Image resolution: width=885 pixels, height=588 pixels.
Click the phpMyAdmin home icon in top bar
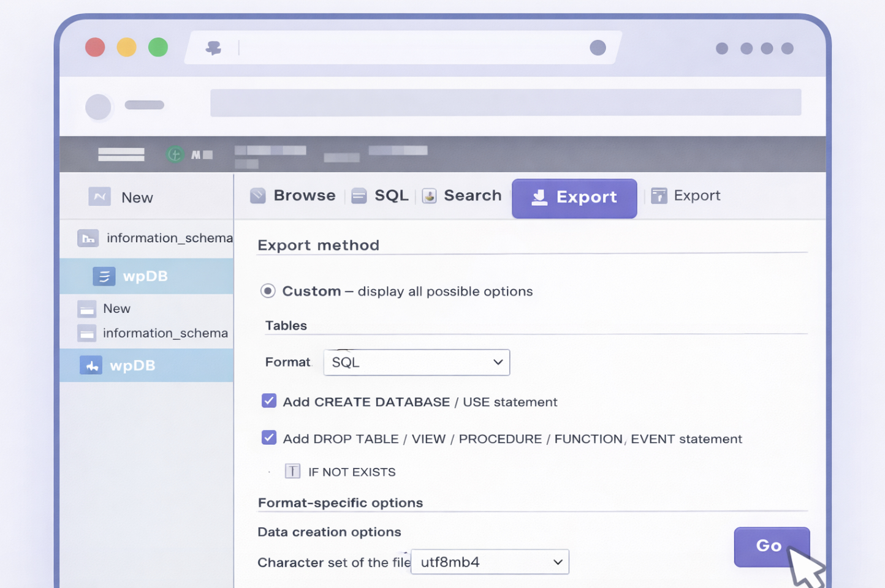(175, 154)
